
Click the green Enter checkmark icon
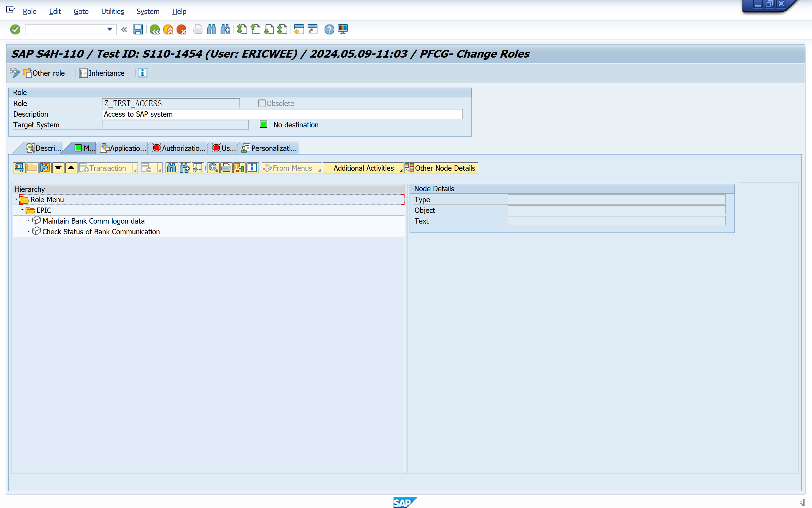pyautogui.click(x=15, y=30)
